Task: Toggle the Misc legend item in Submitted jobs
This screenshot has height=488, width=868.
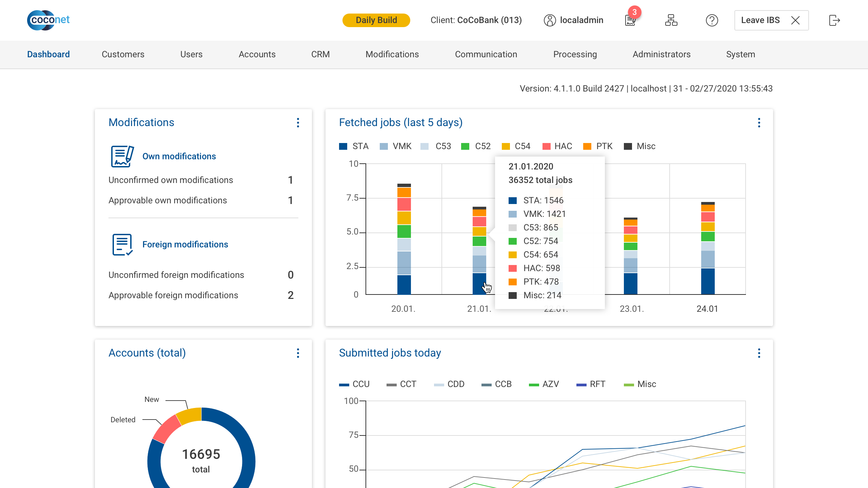Action: [640, 384]
